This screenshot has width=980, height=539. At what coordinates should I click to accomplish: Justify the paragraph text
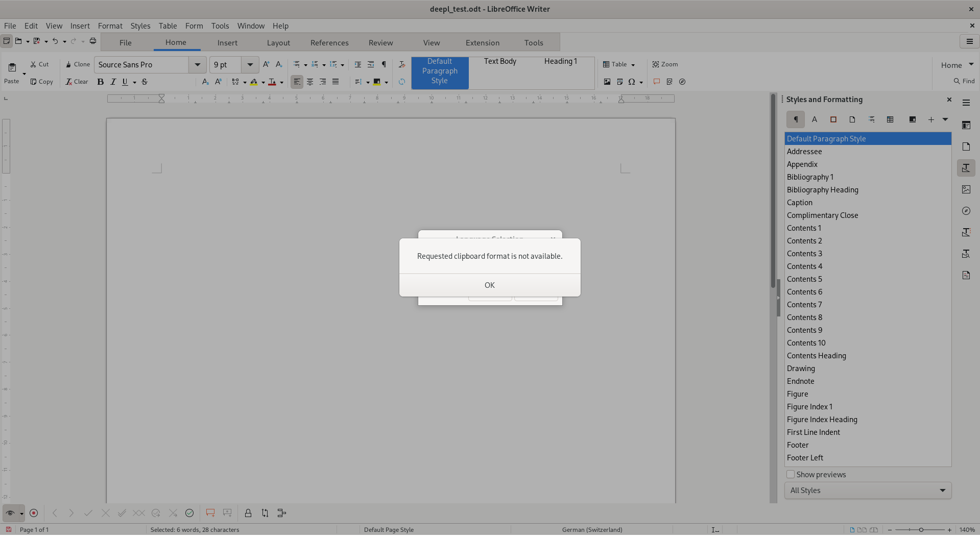pos(336,82)
